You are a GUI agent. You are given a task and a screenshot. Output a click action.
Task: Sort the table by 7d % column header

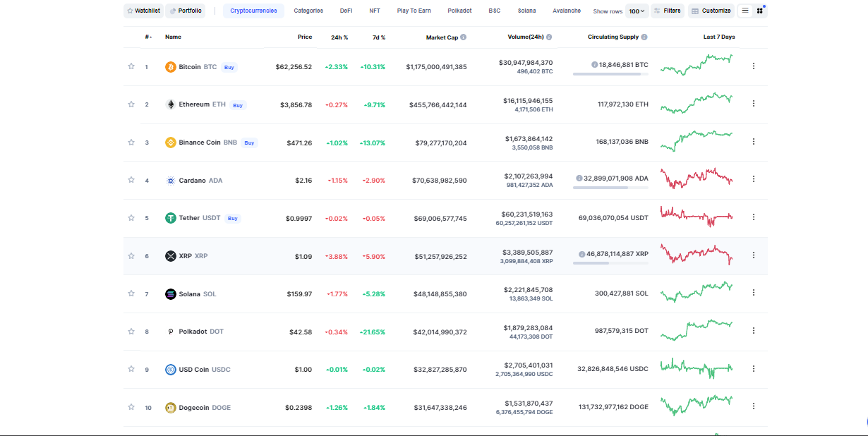[379, 37]
